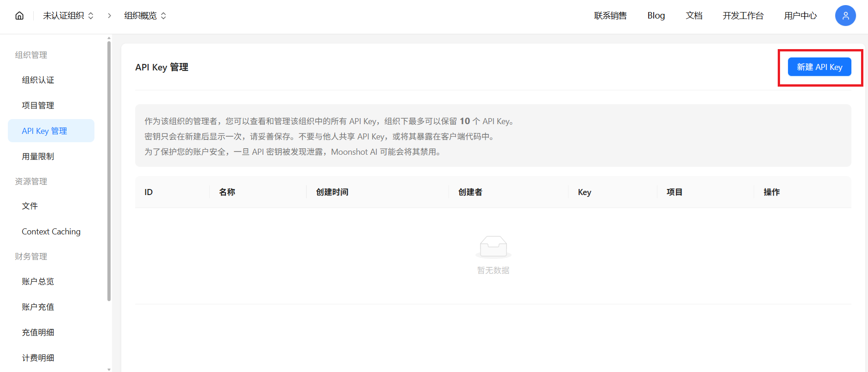Viewport: 868px width, 372px height.
Task: Open the 组织概览 breadcrumb dropdown
Action: 145,16
